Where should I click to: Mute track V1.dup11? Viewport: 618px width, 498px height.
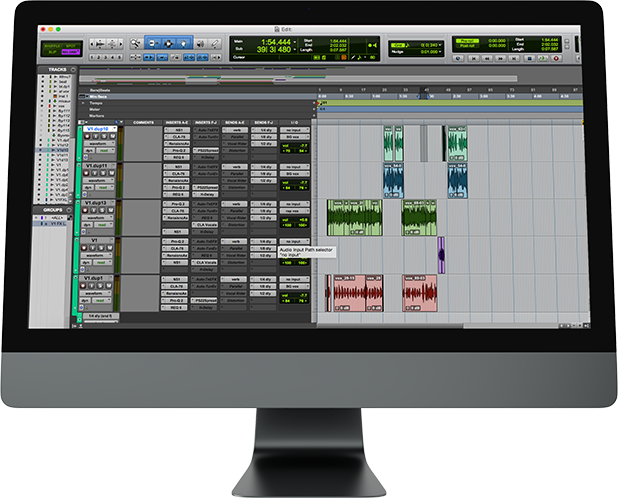pyautogui.click(x=111, y=173)
